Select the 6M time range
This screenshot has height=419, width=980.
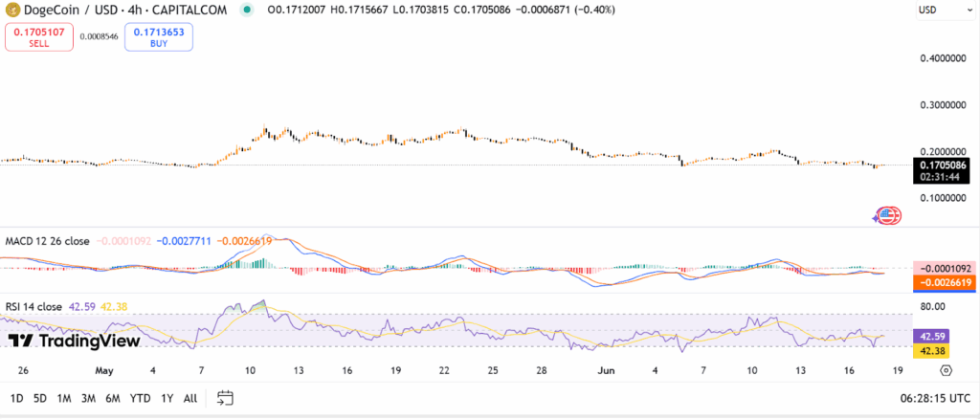point(113,398)
